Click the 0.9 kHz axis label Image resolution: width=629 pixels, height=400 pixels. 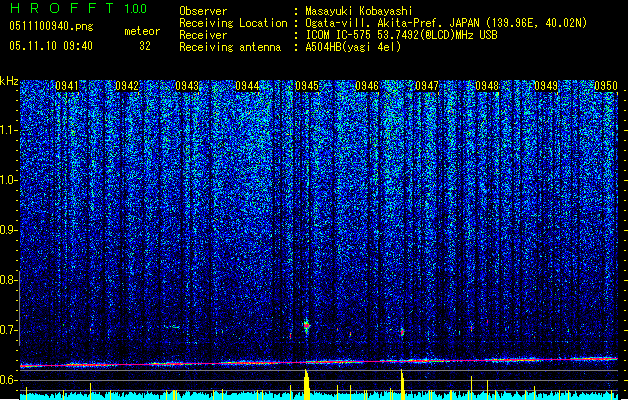tap(9, 230)
